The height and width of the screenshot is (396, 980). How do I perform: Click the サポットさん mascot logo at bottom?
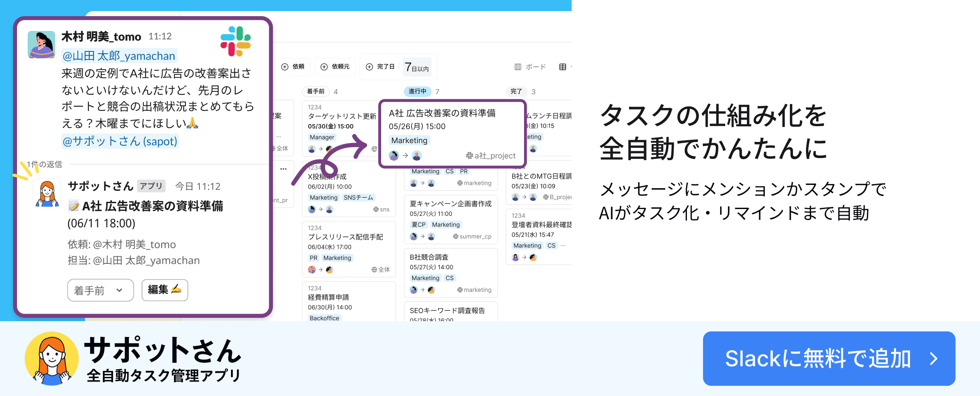51,359
